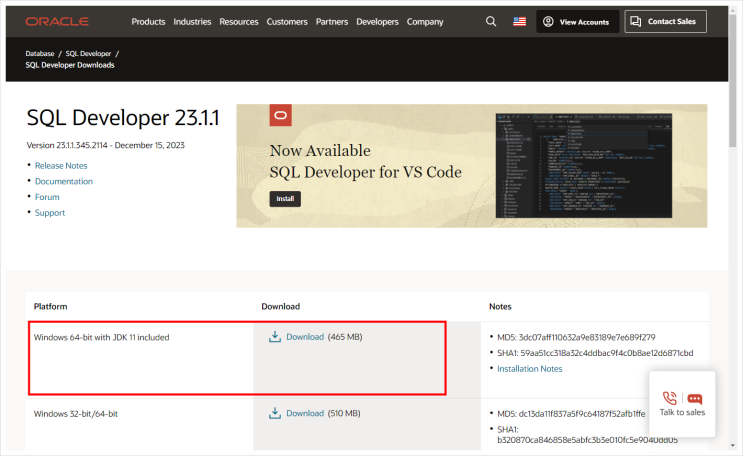Click Contact Sales button

[665, 21]
